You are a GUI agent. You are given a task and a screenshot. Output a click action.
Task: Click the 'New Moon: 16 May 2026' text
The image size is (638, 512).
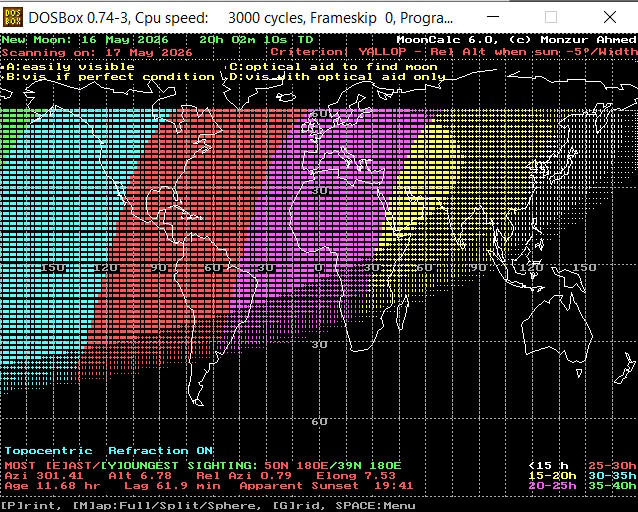coord(85,40)
